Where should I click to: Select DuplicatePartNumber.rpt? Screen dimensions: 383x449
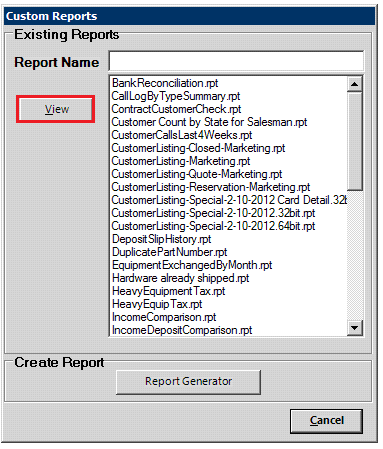[x=169, y=252]
